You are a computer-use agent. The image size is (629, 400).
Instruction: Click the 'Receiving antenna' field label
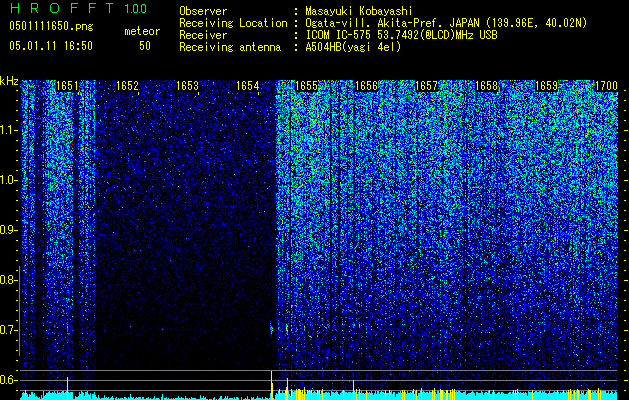coord(230,47)
